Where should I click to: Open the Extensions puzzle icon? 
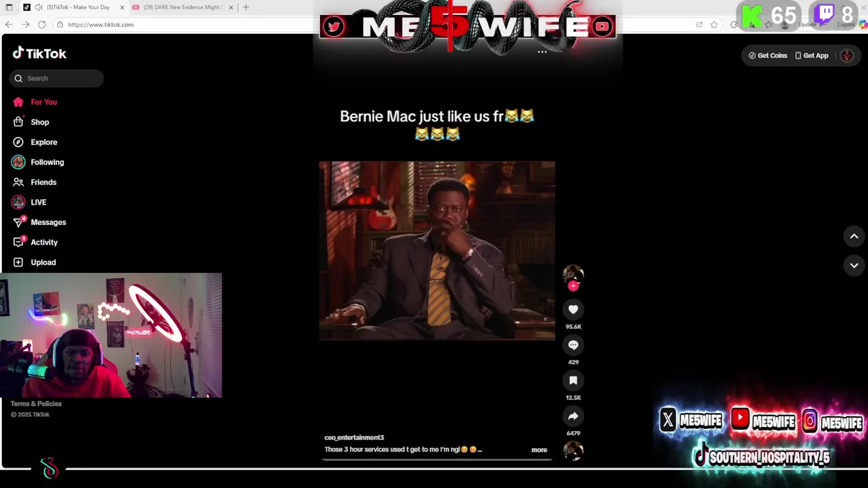click(x=734, y=24)
